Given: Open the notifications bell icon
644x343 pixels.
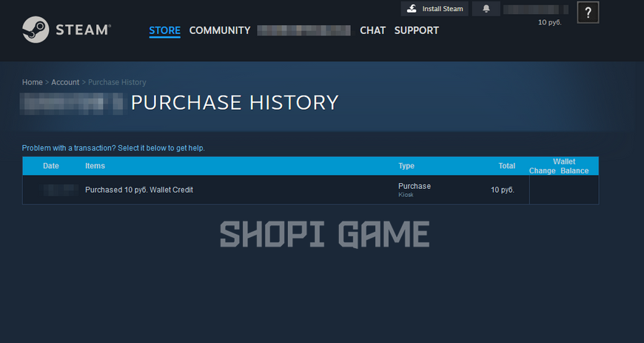Looking at the screenshot, I should 486,9.
